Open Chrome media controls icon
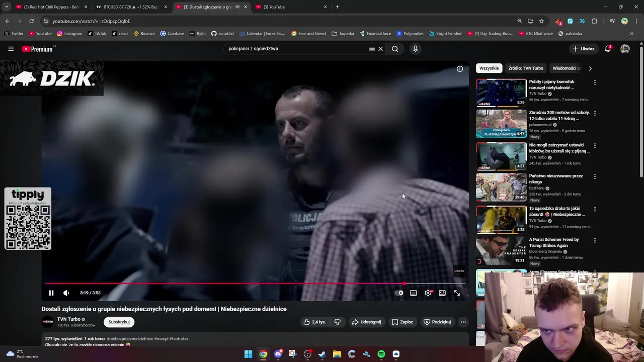644x362 pixels. pyautogui.click(x=612, y=21)
